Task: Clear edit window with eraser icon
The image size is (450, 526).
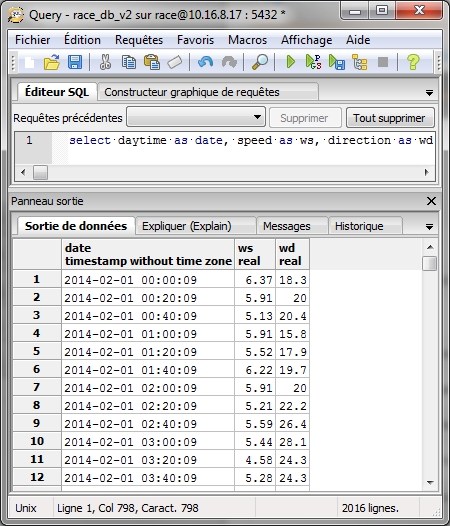Action: [x=174, y=62]
